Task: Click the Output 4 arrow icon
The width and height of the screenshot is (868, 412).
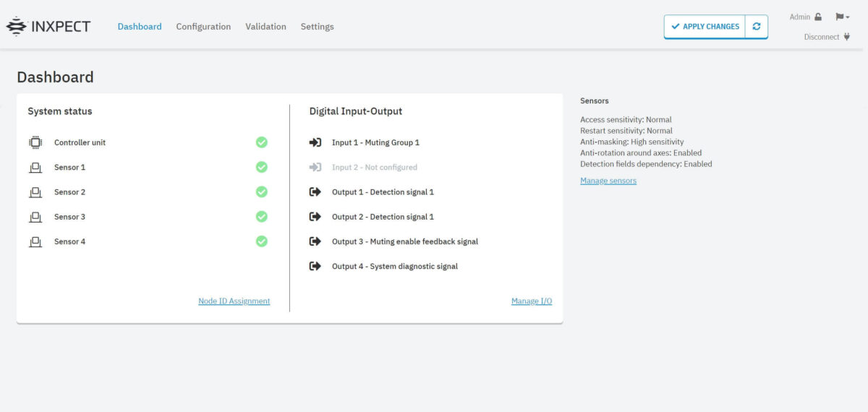Action: [x=315, y=266]
